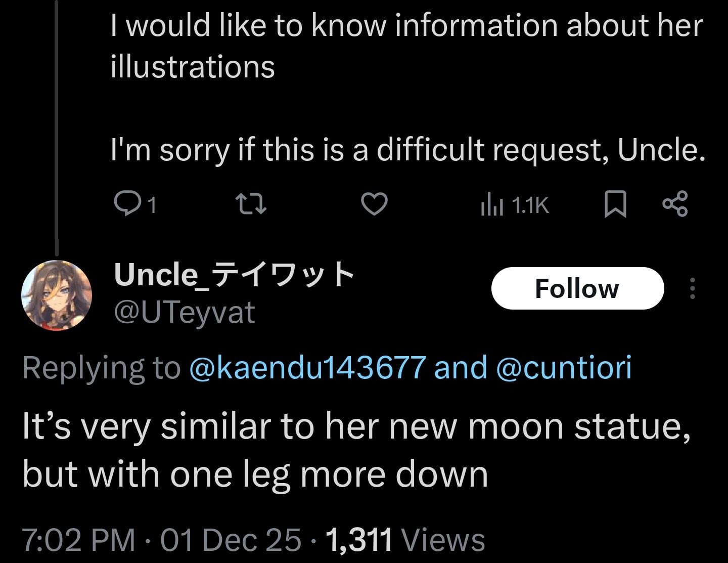Open the three-dot more options menu
This screenshot has width=728, height=563.
click(693, 288)
